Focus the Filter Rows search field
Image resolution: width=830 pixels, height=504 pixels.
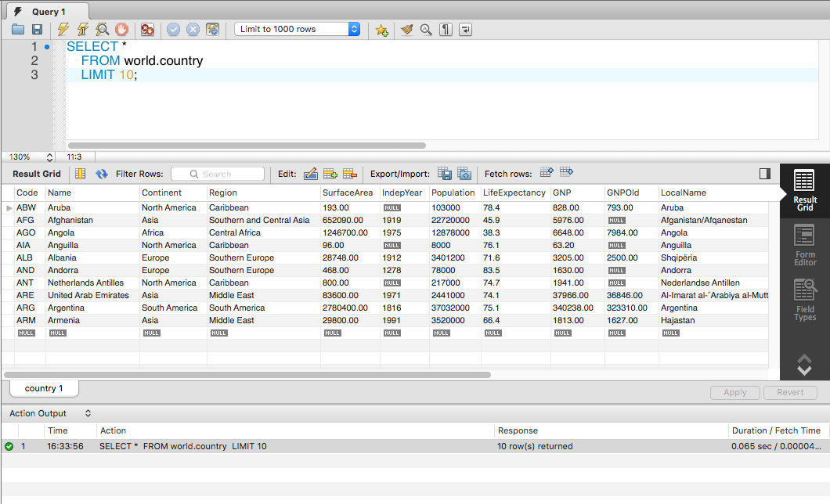point(218,174)
